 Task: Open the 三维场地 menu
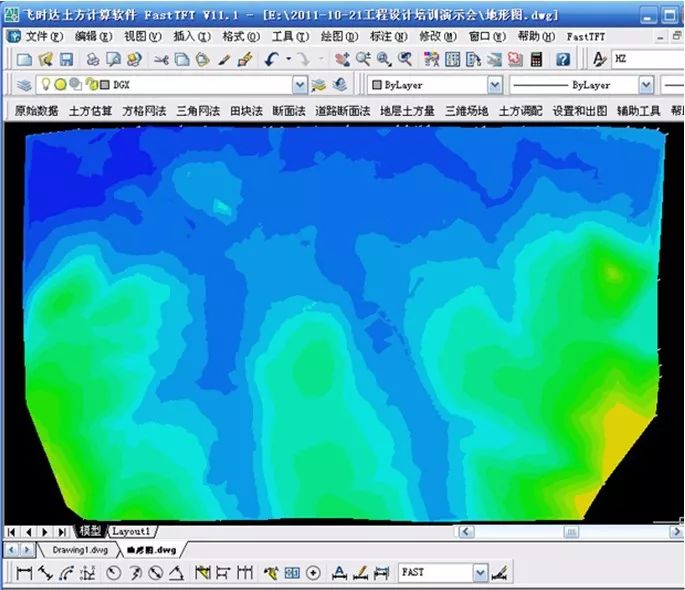coord(467,111)
